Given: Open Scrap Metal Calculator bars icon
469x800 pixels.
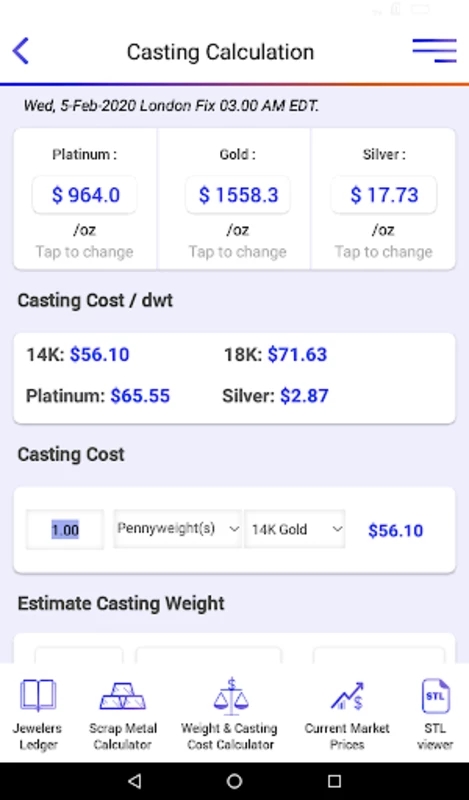Looking at the screenshot, I should point(122,696).
